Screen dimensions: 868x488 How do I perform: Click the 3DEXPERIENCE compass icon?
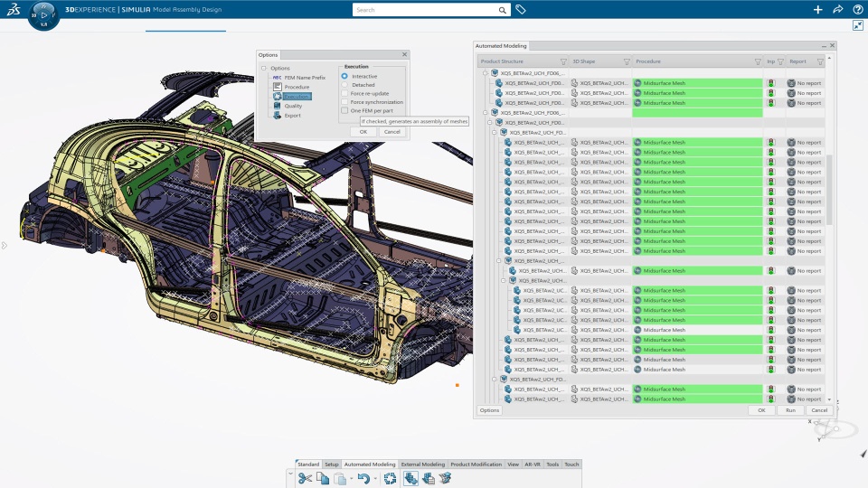[x=43, y=15]
